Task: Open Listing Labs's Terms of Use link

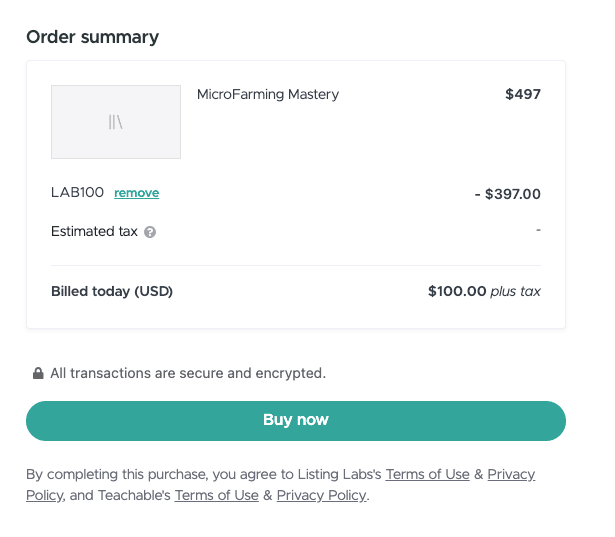Action: (x=427, y=475)
